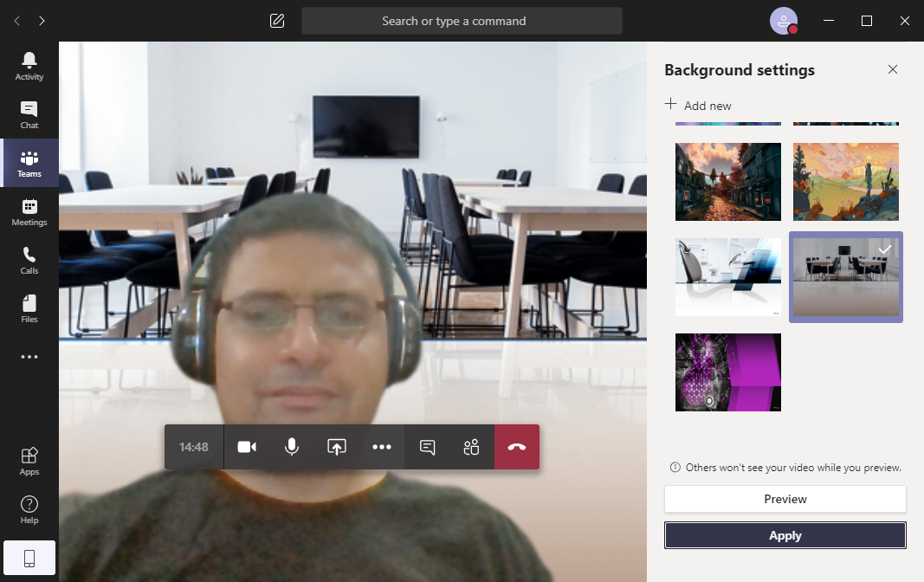
Task: Select the purple abstract background thumbnail
Action: pos(727,372)
